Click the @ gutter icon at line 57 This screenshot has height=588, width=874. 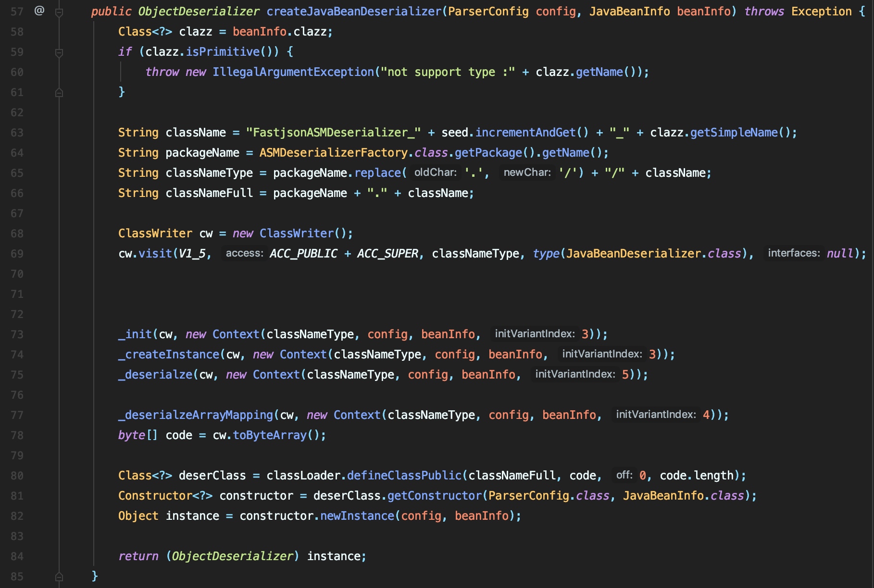coord(39,10)
